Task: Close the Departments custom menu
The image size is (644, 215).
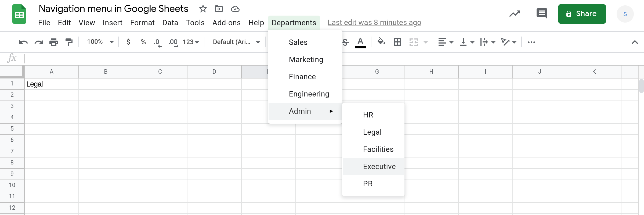Action: pyautogui.click(x=294, y=23)
